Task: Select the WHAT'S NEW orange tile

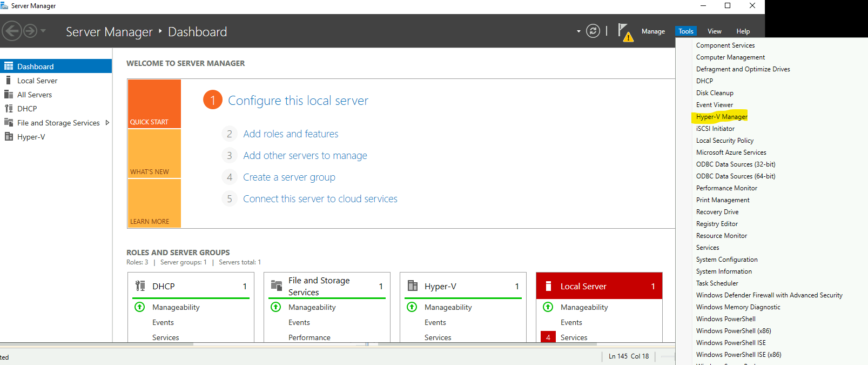Action: (154, 154)
